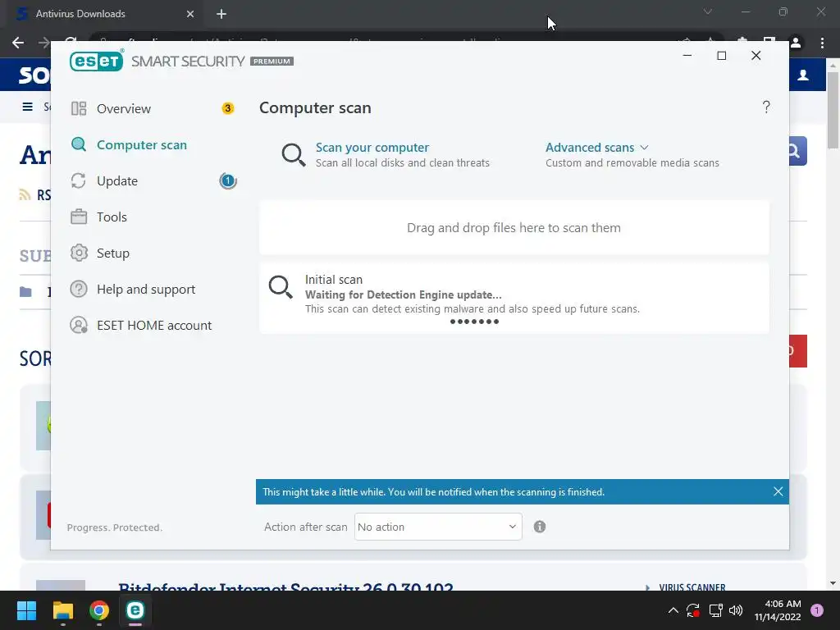
Task: Close the ESET Smart Security window
Action: [x=756, y=55]
